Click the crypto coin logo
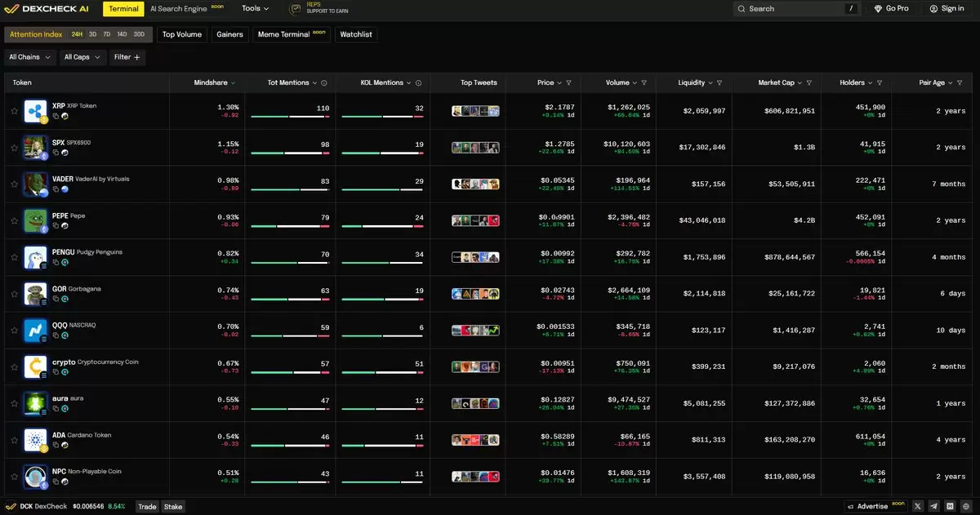 35,366
